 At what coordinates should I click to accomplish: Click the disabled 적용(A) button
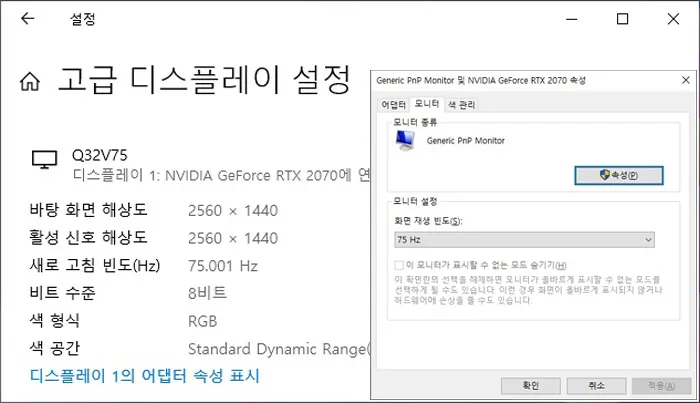point(662,386)
